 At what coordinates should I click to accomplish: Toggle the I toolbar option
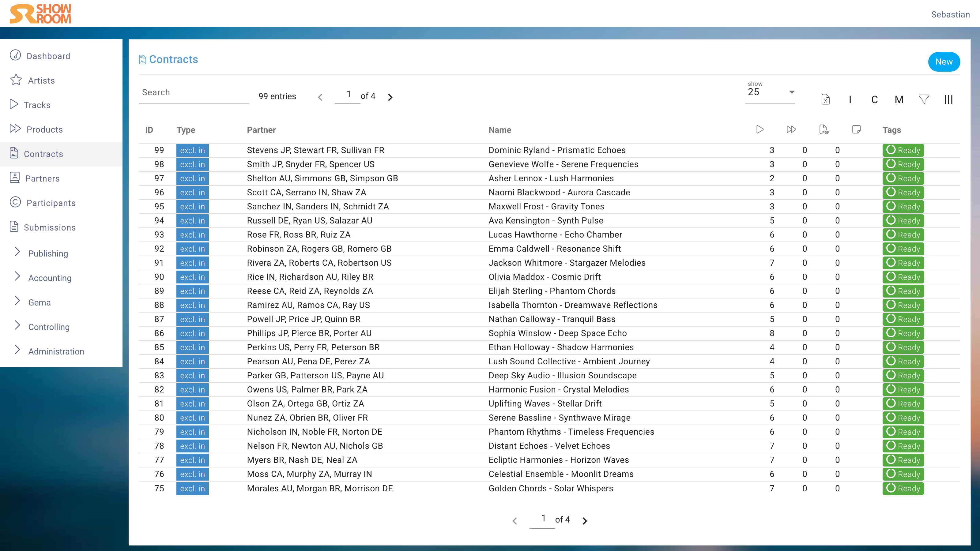coord(850,99)
